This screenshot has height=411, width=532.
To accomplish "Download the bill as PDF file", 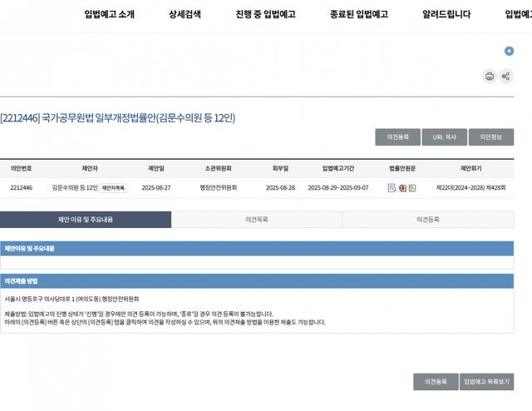I will (x=412, y=188).
